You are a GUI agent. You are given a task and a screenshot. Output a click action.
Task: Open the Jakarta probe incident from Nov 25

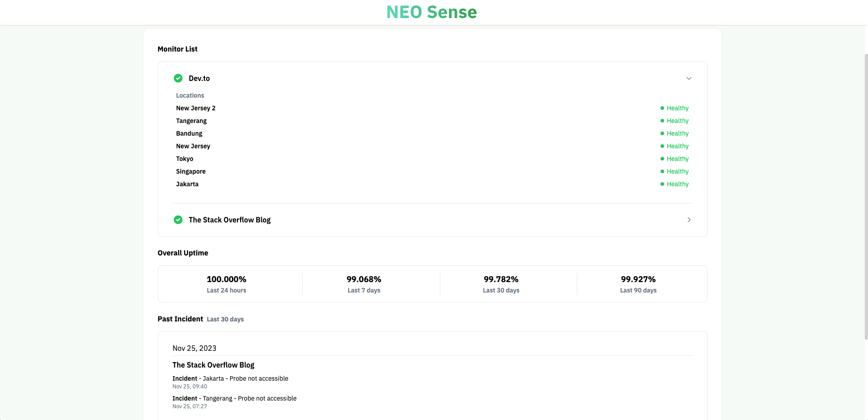pos(230,378)
